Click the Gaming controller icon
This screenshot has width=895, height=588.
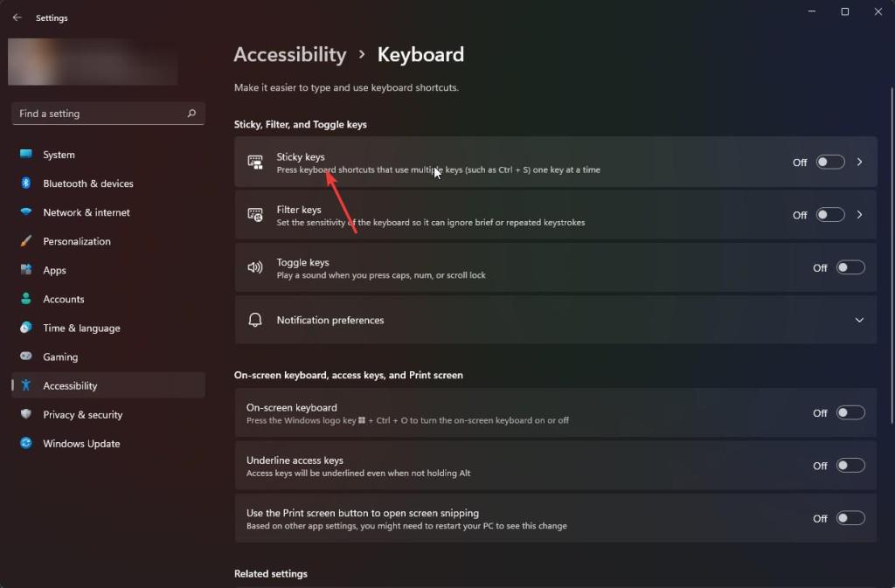[26, 356]
